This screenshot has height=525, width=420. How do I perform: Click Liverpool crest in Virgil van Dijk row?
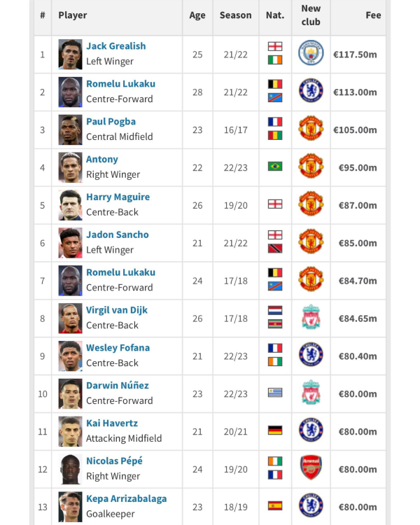311,316
